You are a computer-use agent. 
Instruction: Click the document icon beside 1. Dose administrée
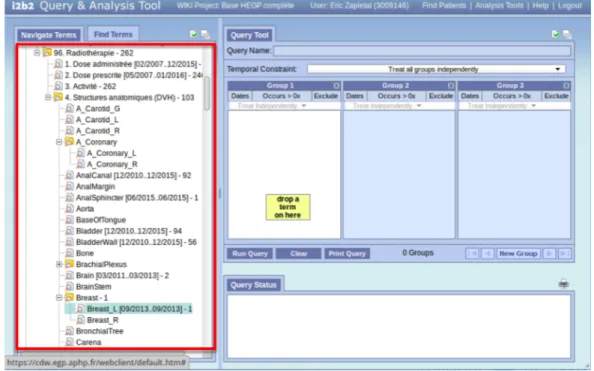pos(58,64)
